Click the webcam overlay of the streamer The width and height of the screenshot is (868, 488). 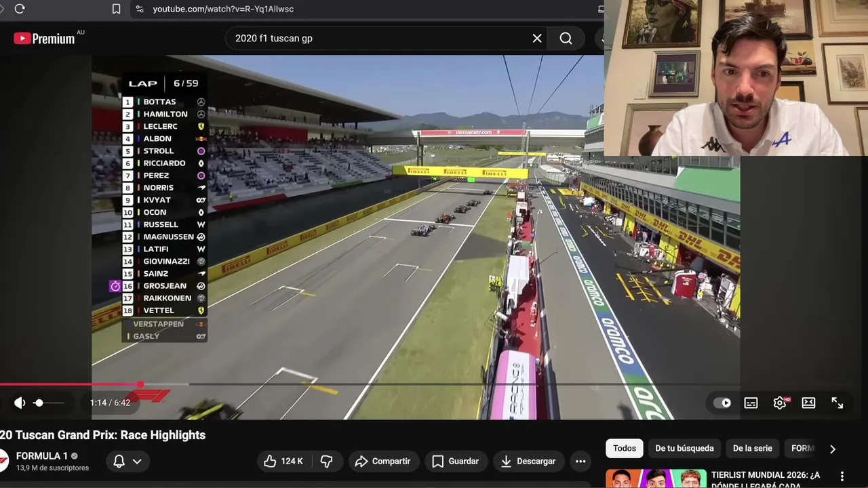pos(736,78)
